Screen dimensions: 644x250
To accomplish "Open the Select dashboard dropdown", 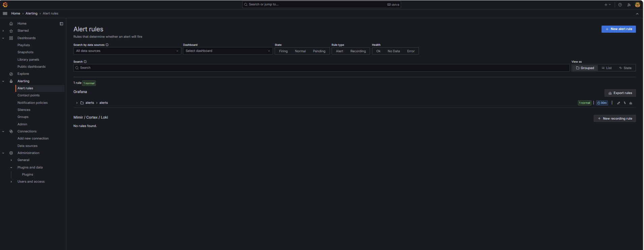I will click(x=228, y=51).
